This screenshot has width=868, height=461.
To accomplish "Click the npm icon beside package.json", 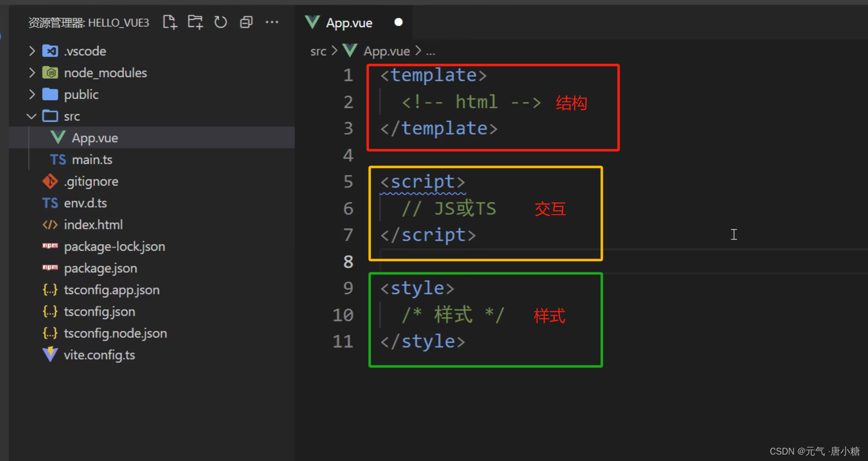I will click(x=50, y=268).
